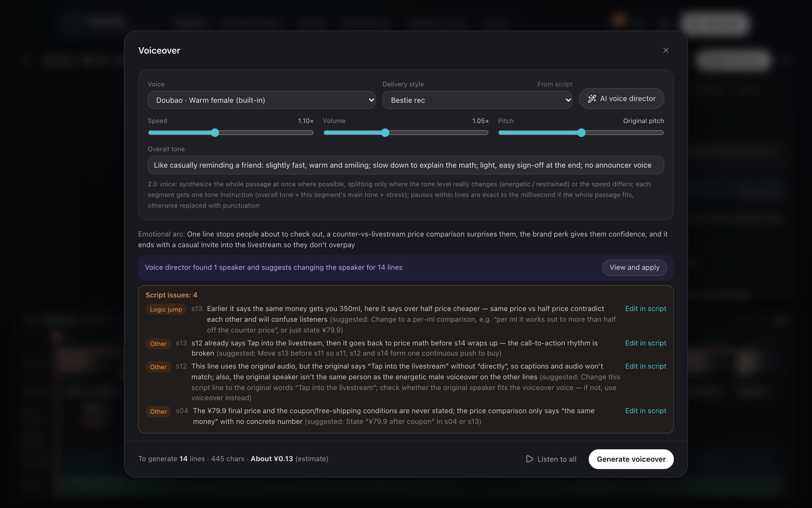Click the Volume slider handle
Image resolution: width=812 pixels, height=508 pixels.
tap(385, 133)
